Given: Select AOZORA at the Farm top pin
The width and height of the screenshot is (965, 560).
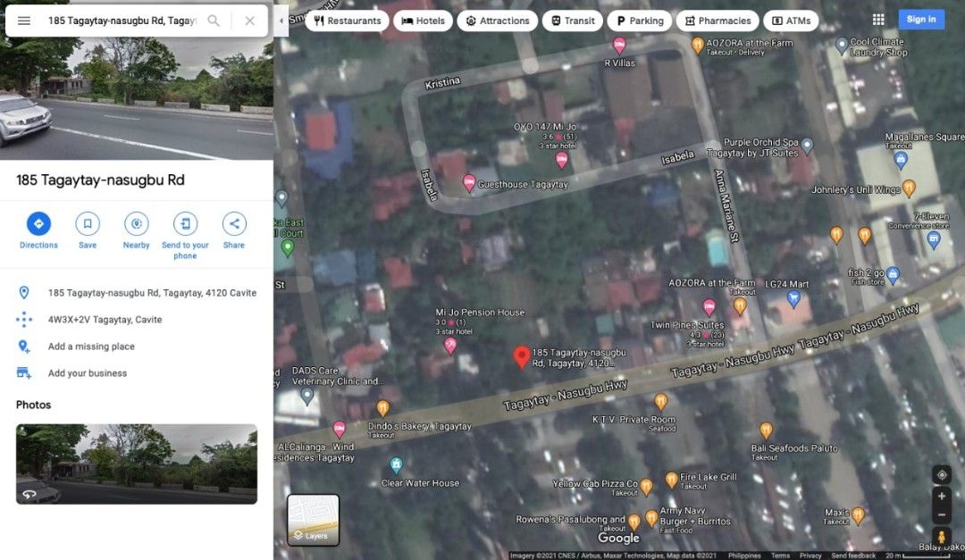Looking at the screenshot, I should pyautogui.click(x=697, y=45).
